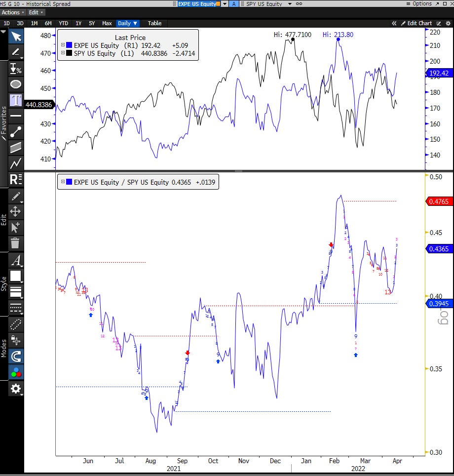454x476 pixels.
Task: Expand the SPY US Equity legend entry
Action: pos(63,53)
